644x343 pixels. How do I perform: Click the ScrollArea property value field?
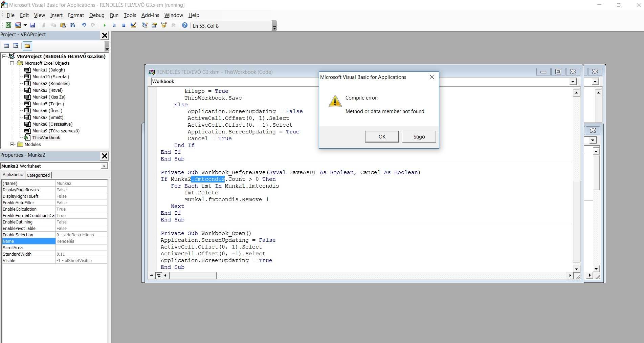tap(81, 248)
